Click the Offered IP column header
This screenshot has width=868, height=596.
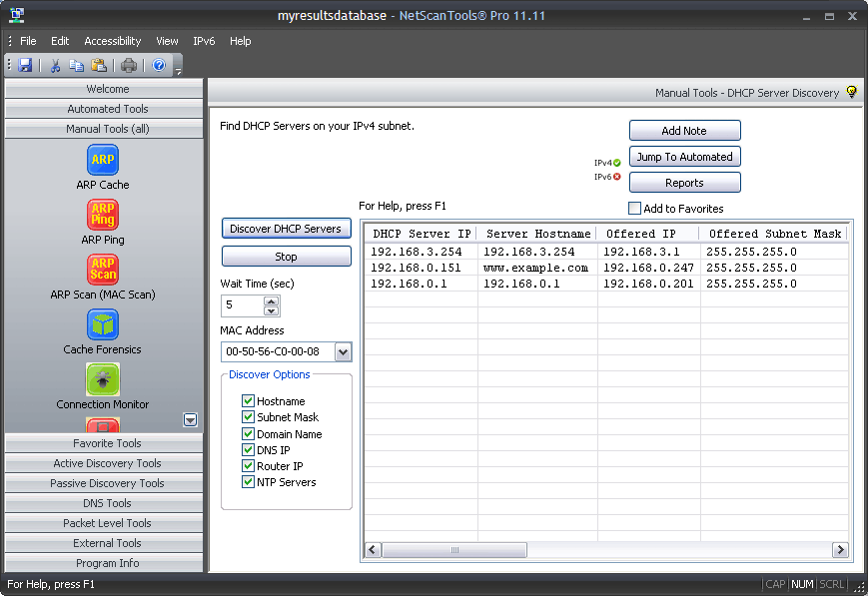(648, 234)
